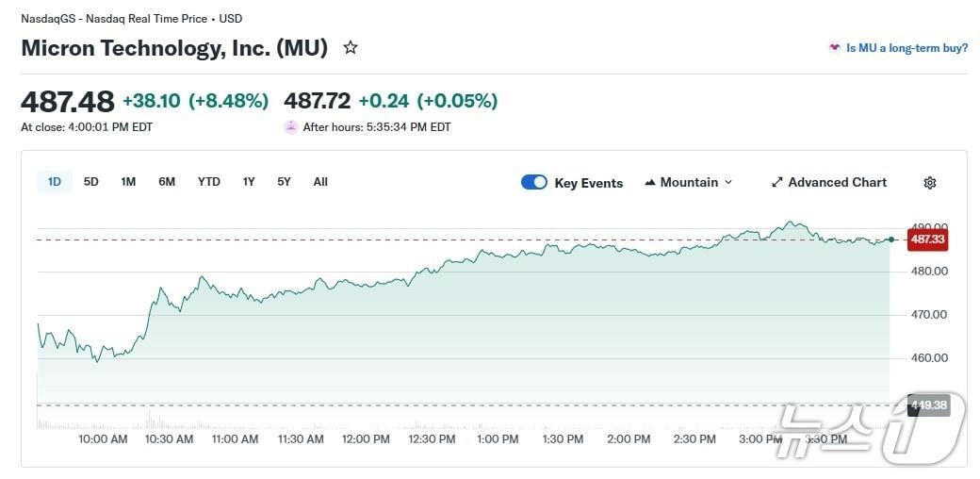Click the pink icon beside long-term buy
Viewport: 980px width, 479px height.
(x=834, y=48)
